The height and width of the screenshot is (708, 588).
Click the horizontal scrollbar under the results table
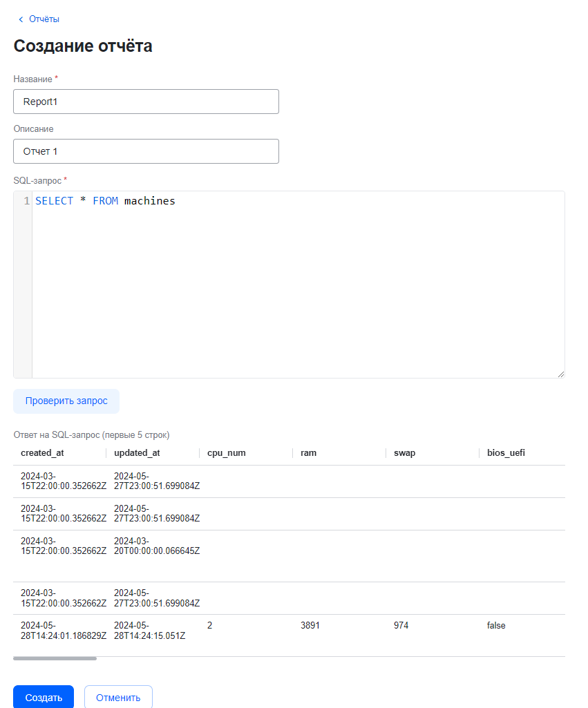(x=55, y=658)
